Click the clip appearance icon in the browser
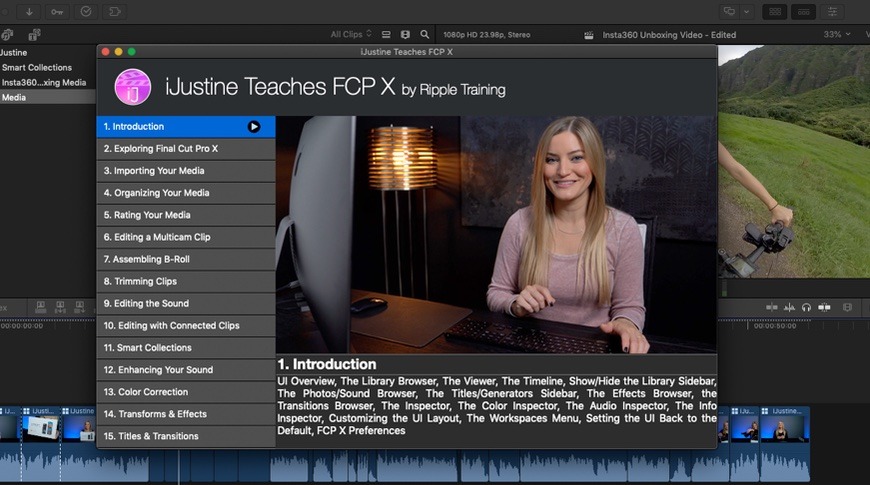The image size is (870, 485). tap(386, 34)
